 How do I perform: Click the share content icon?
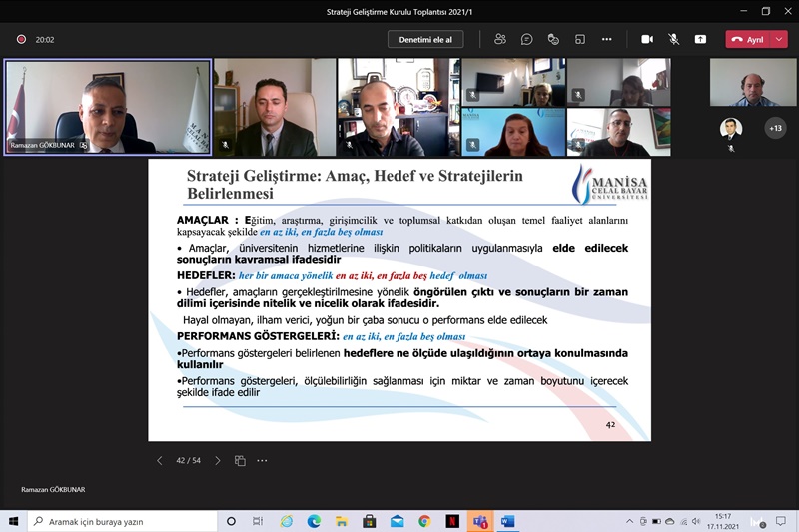click(x=700, y=39)
